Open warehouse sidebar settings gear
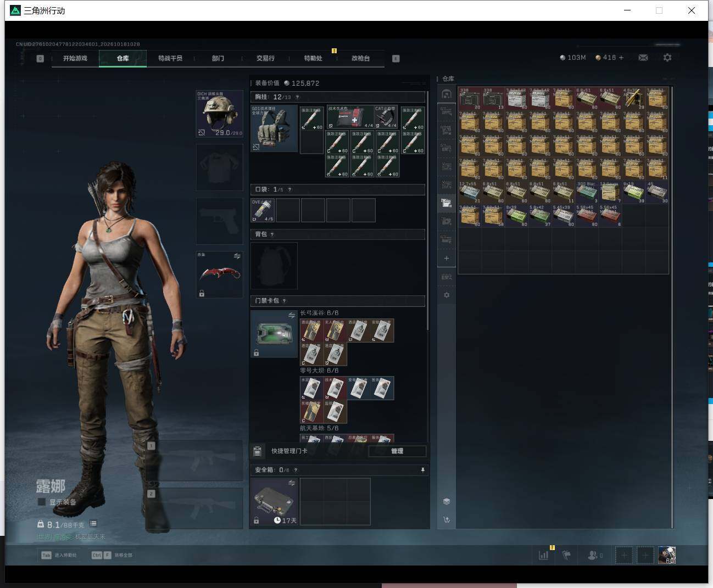The image size is (713, 588). (x=447, y=295)
